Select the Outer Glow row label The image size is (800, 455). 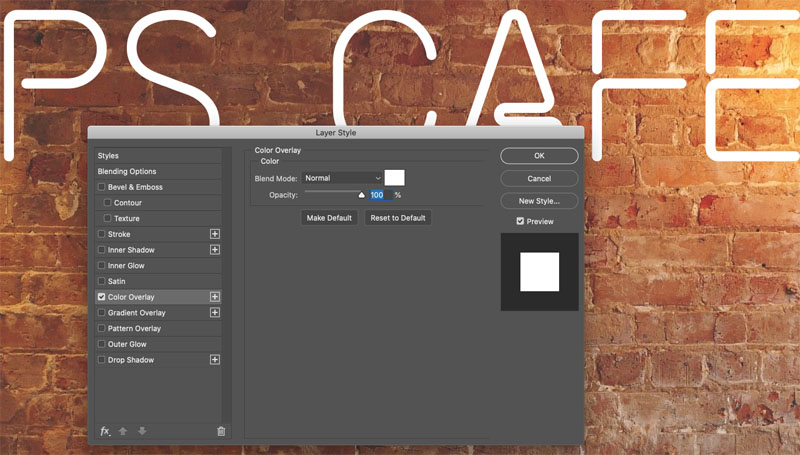(x=127, y=344)
